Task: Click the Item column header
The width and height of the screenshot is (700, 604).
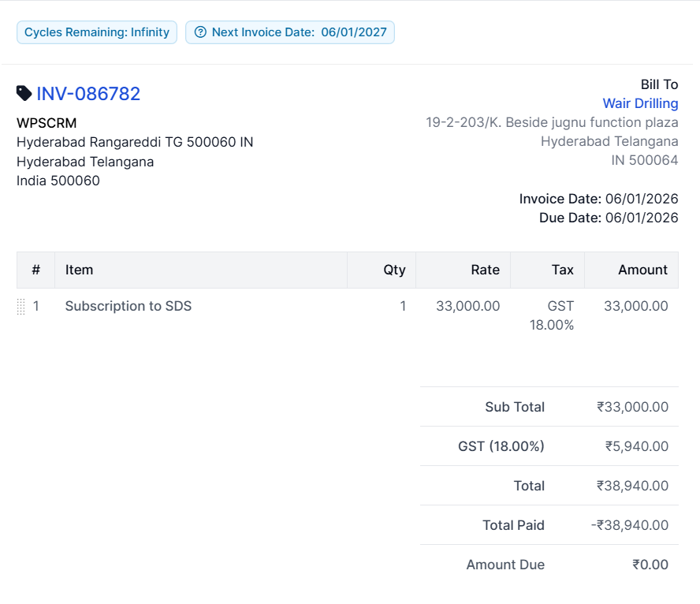Action: [x=79, y=270]
